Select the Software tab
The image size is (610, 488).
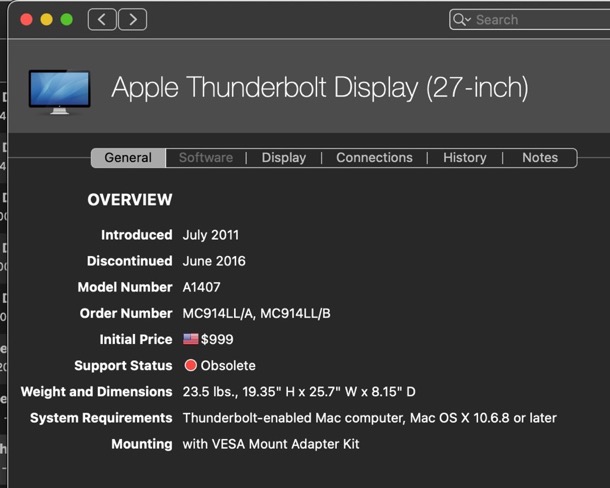click(206, 158)
